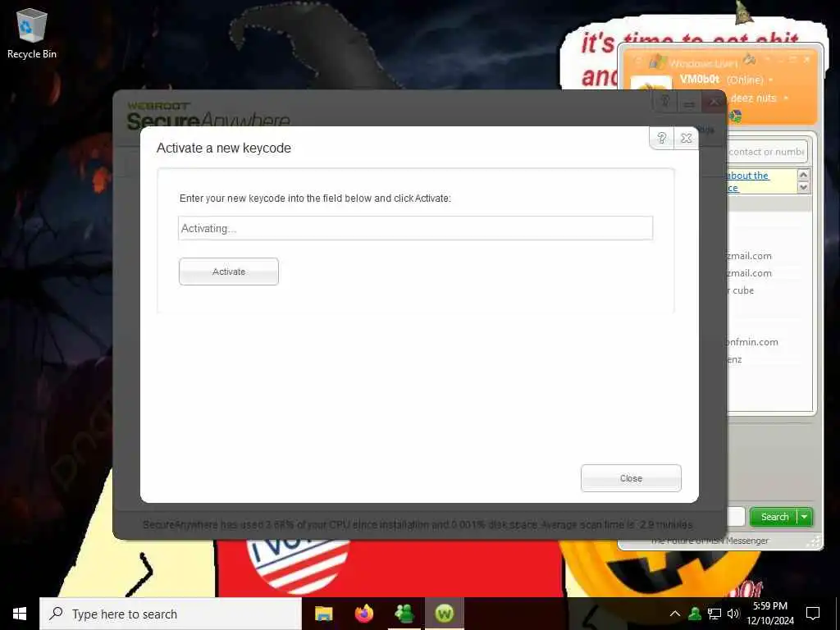Close the SecureAnywhere main window
The image size is (840, 630).
pyautogui.click(x=714, y=101)
